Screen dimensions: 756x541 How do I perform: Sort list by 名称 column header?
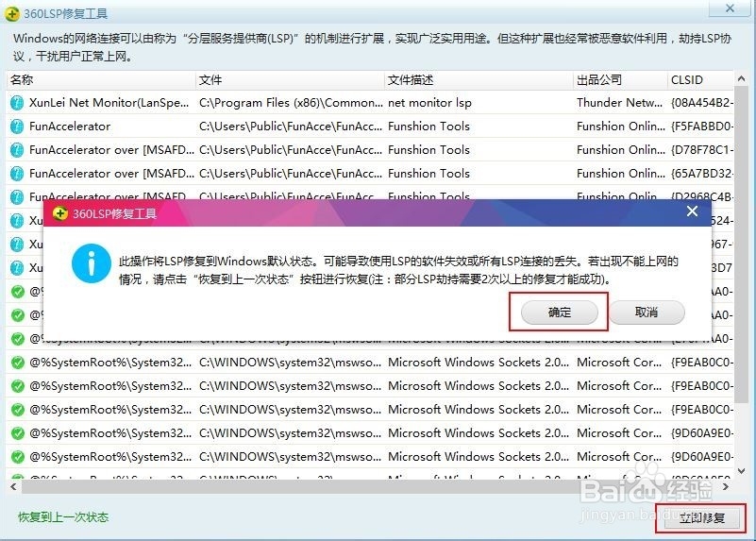click(x=101, y=80)
